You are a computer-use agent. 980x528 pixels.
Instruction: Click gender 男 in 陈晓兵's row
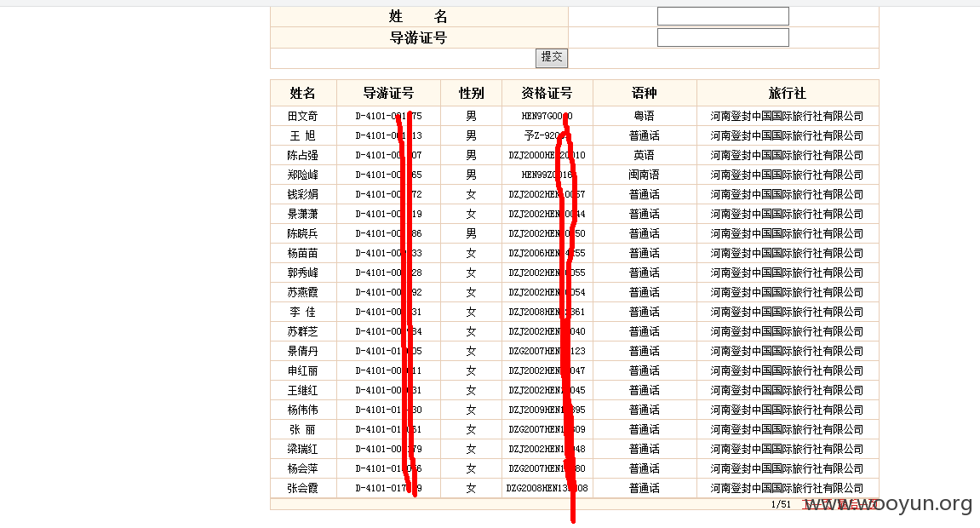point(471,233)
